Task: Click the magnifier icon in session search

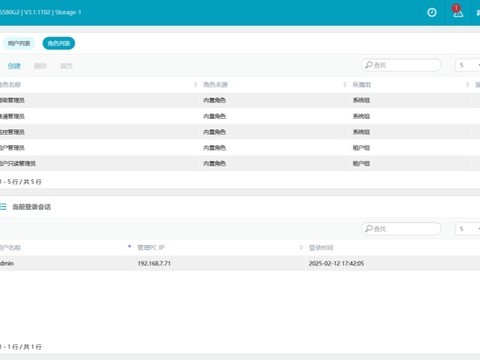Action: pos(368,228)
